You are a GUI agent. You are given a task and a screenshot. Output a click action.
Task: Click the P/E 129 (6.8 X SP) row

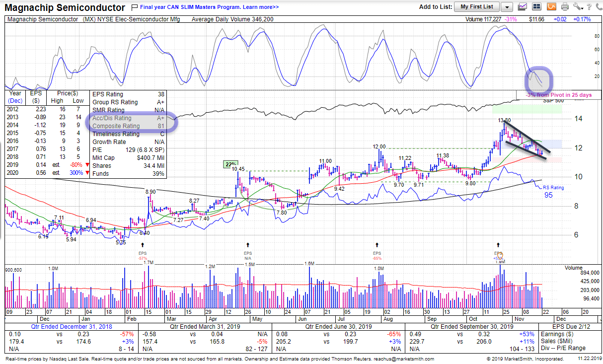coord(128,150)
